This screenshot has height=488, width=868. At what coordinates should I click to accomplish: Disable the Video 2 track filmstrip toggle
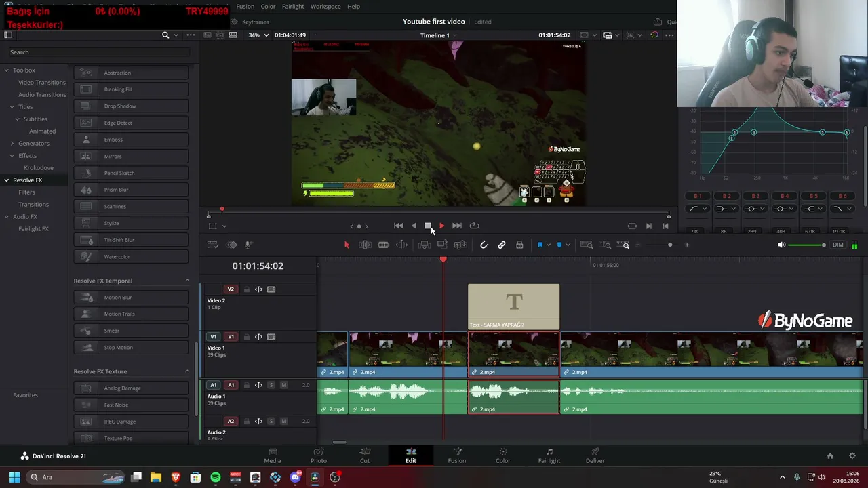tap(271, 289)
